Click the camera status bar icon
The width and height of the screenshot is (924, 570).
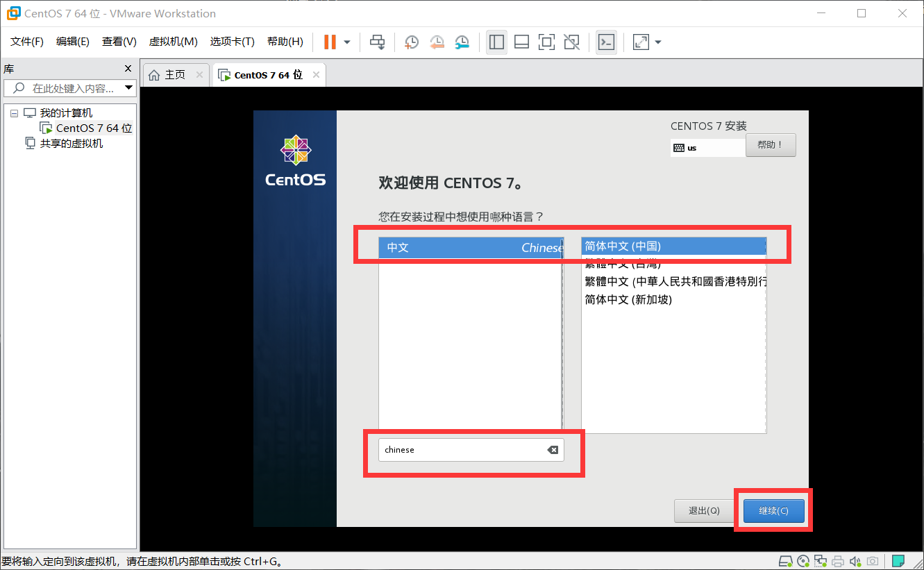coord(873,561)
